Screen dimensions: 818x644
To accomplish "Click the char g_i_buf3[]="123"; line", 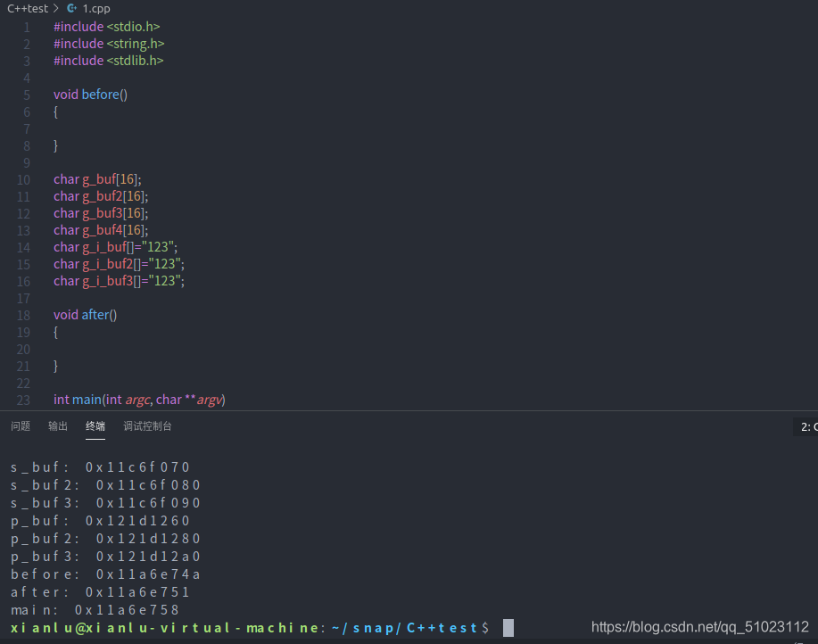I will coord(119,281).
